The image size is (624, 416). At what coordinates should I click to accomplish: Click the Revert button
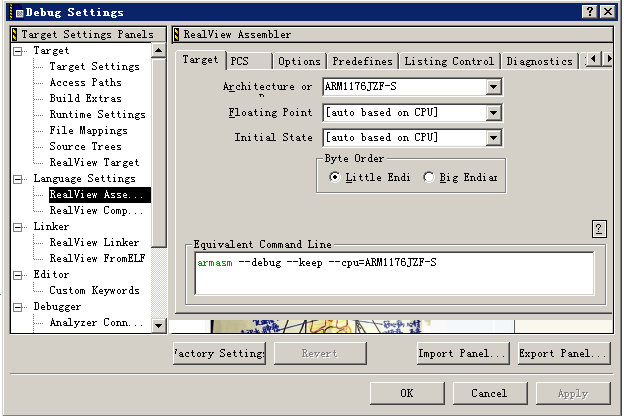320,353
